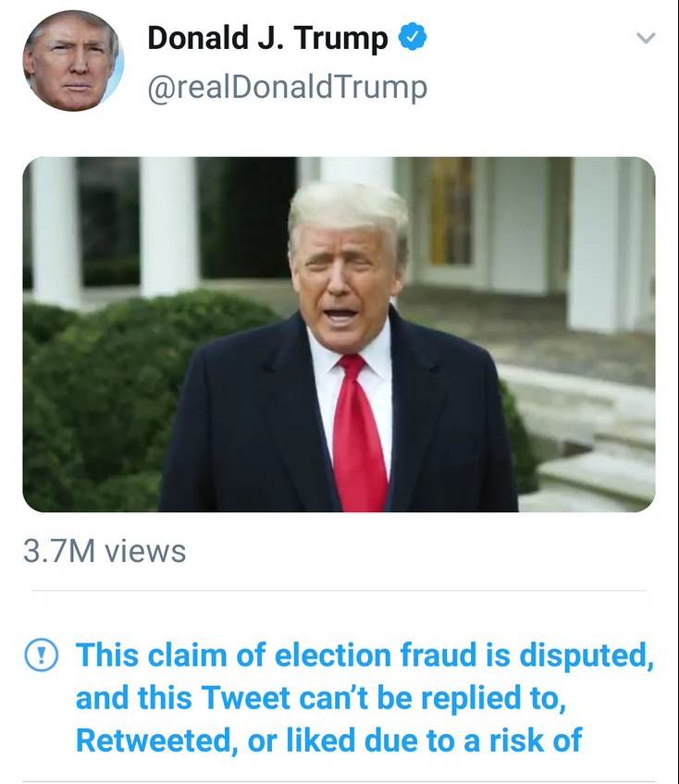Open the tweet options chevron menu
Screen dimensions: 679x784
(647, 38)
